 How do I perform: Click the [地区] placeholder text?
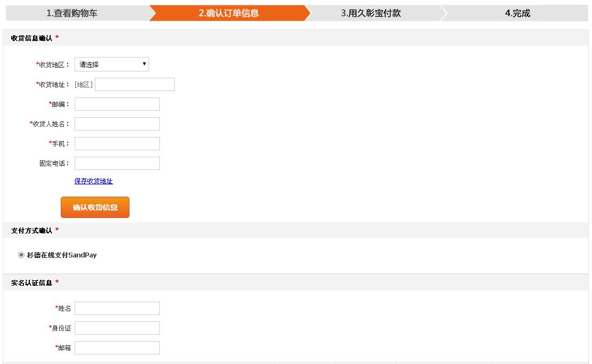(x=84, y=84)
